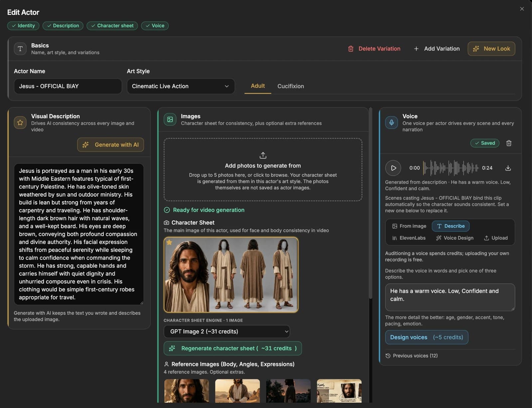Viewport: 532px width, 408px height.
Task: Click the Description step chip
Action: [x=63, y=26]
